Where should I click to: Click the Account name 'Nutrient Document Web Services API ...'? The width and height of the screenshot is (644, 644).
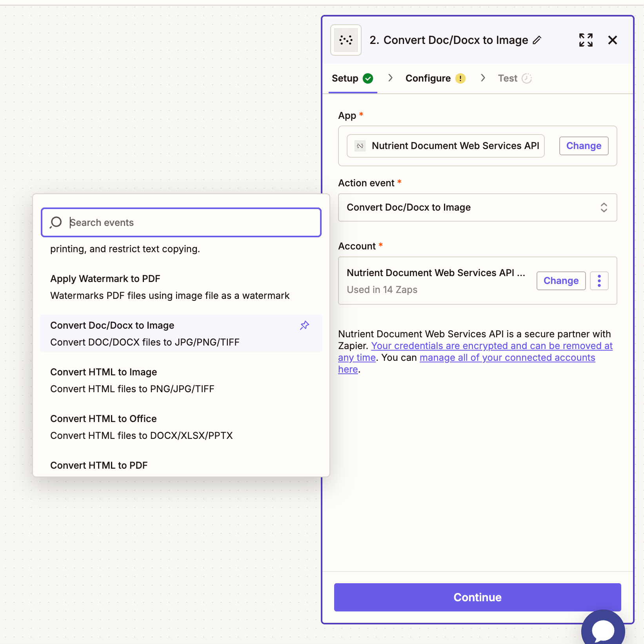[436, 273]
